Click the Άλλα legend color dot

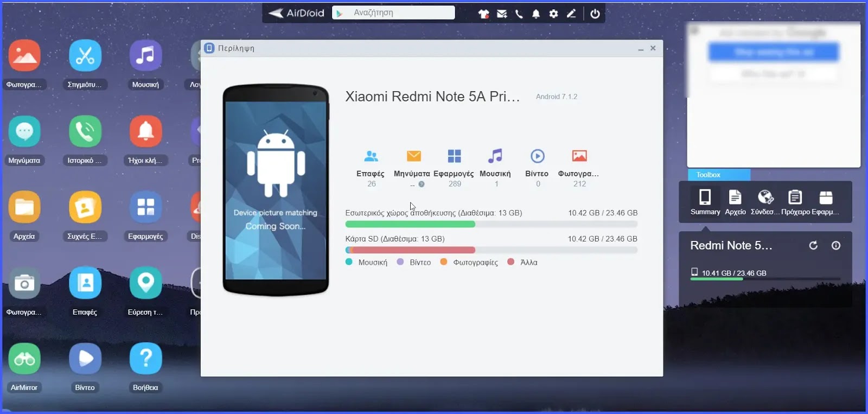(x=510, y=262)
